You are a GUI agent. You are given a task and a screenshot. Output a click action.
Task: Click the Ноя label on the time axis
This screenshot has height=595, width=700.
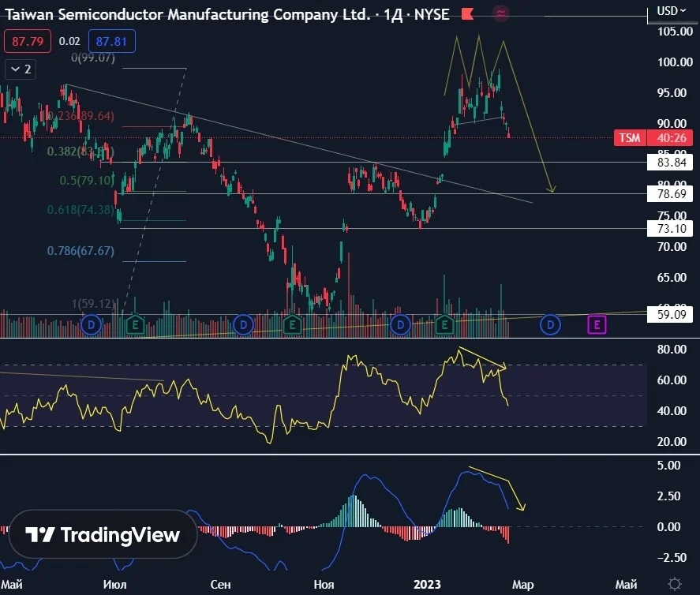click(x=324, y=584)
